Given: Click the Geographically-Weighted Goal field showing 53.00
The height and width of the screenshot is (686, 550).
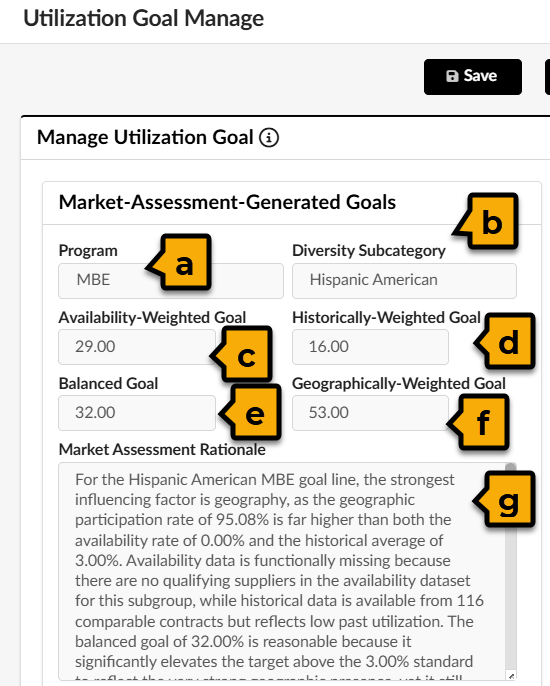Looking at the screenshot, I should tap(370, 413).
